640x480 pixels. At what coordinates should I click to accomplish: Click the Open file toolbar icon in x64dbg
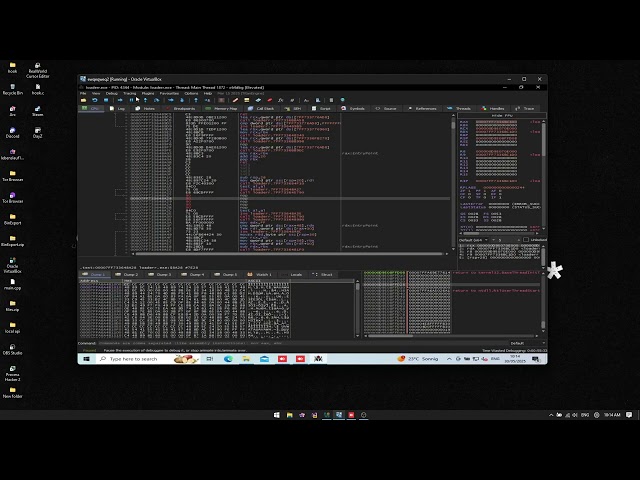pos(83,100)
